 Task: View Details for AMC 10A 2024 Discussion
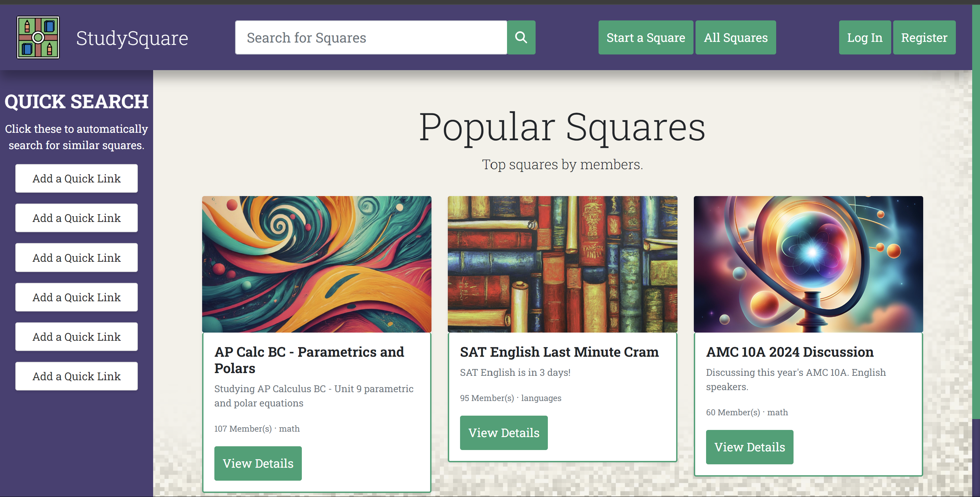tap(749, 447)
